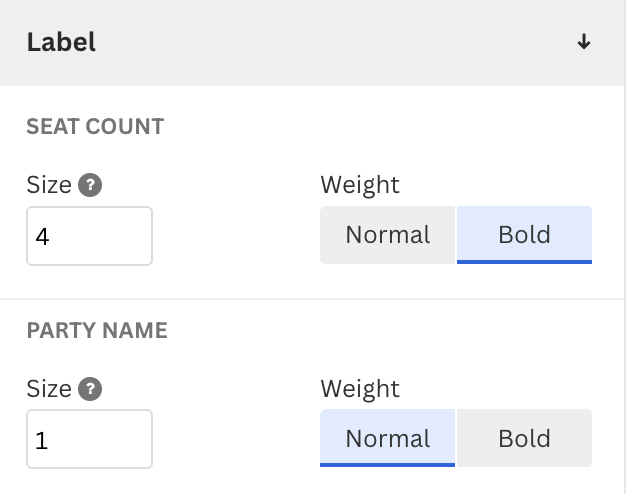Focus the Party Name size field showing 1
626x494 pixels.
click(x=89, y=439)
